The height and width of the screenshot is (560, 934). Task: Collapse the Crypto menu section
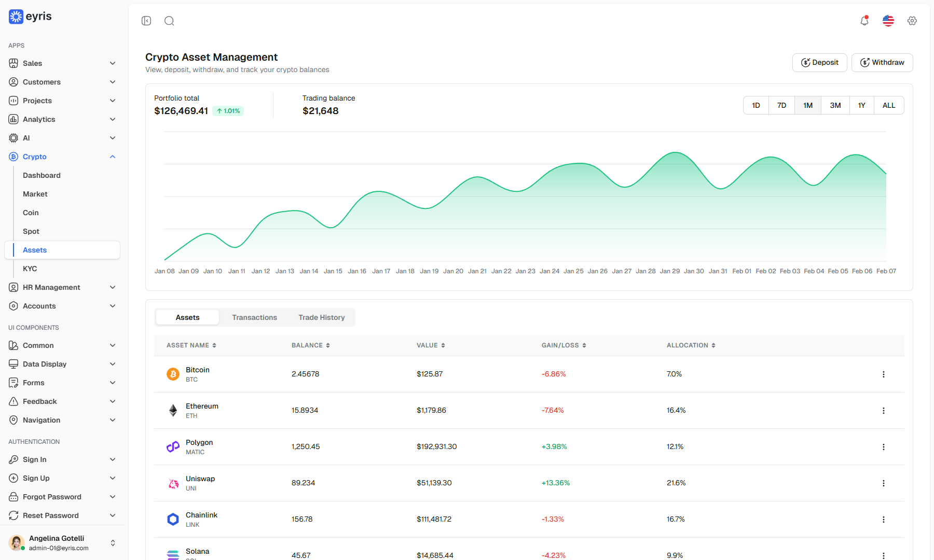point(62,157)
